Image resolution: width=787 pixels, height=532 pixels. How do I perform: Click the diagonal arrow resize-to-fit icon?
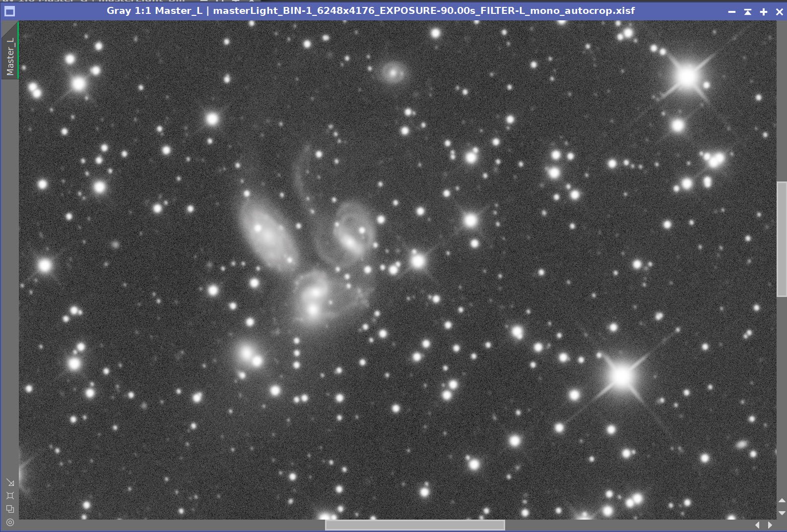tap(10, 482)
